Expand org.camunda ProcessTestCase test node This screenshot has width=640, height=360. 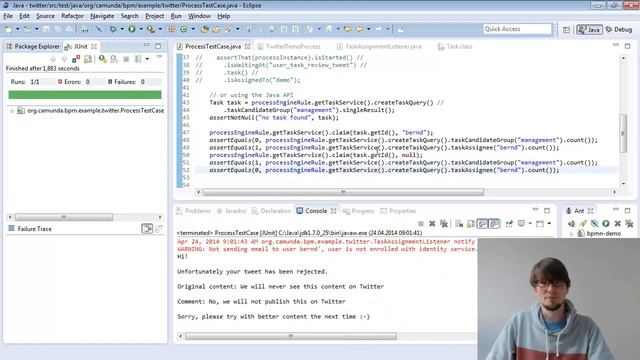coord(12,111)
